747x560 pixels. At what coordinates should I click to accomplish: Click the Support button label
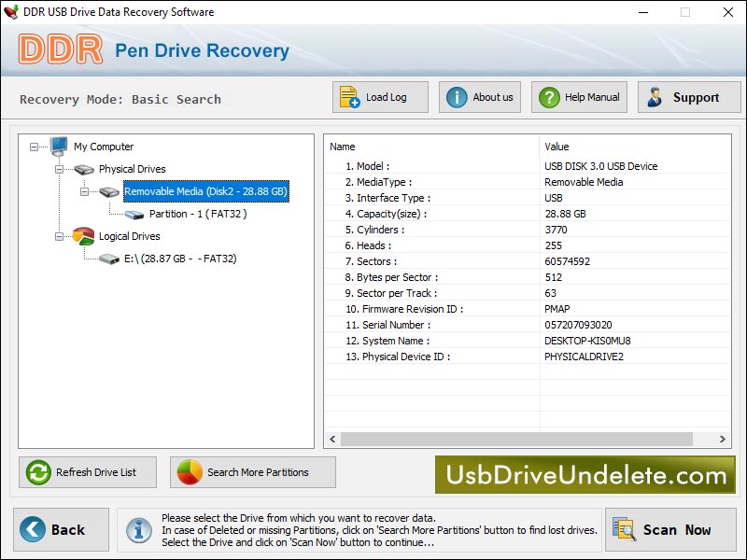click(x=696, y=98)
